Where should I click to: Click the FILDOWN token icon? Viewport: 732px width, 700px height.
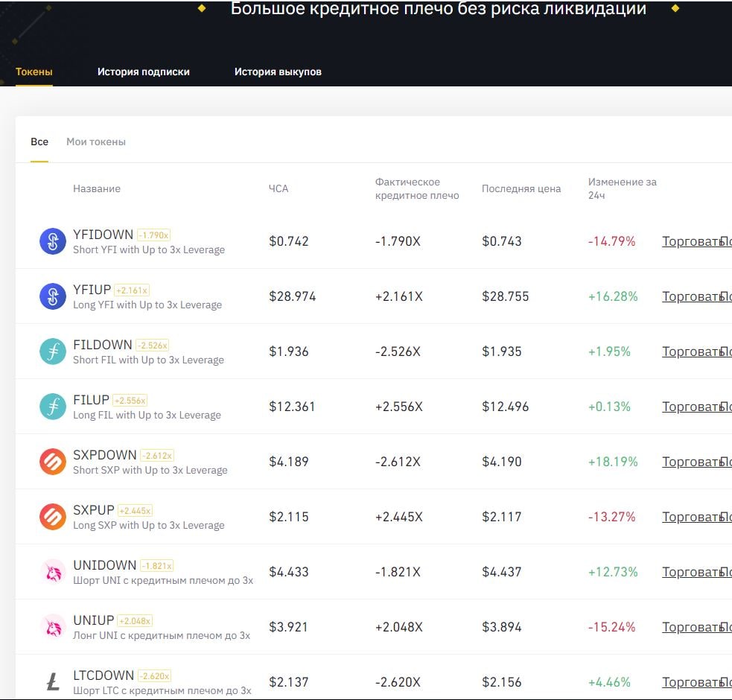coord(53,351)
